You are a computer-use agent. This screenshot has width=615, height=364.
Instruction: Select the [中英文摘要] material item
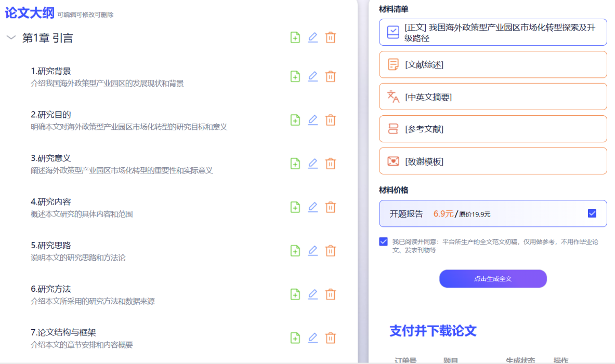[492, 97]
